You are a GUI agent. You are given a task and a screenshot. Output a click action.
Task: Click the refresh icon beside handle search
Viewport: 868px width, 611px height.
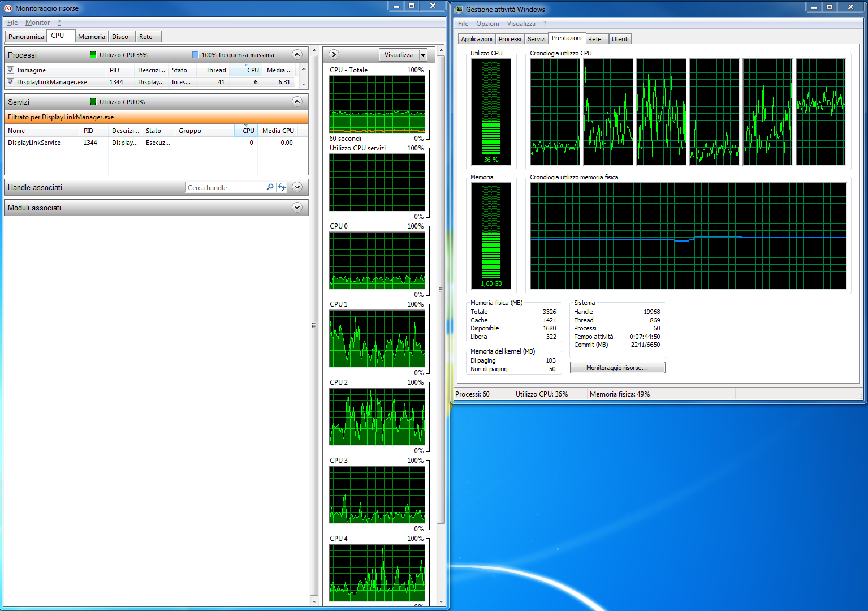click(x=282, y=187)
